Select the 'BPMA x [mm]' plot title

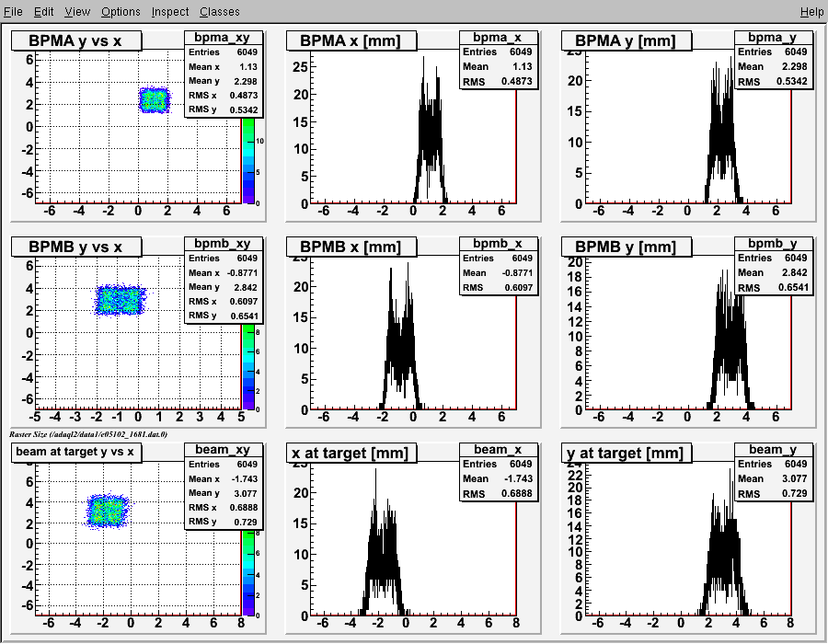pos(351,41)
